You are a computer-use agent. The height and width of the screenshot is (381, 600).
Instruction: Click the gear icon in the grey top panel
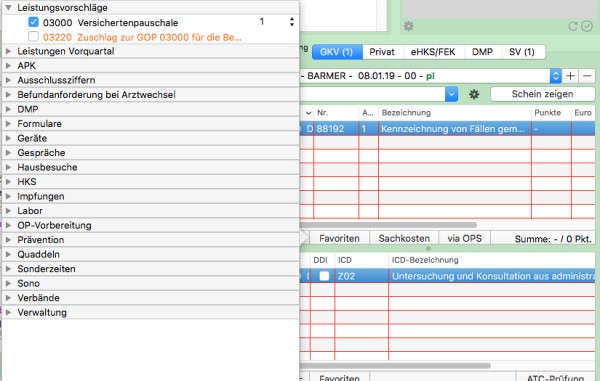[x=408, y=26]
